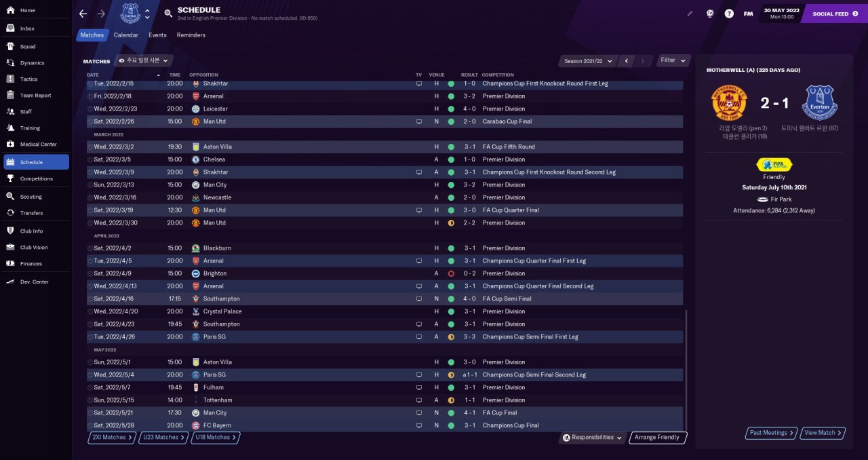Image resolution: width=868 pixels, height=460 pixels.
Task: Click the View Match button
Action: [823, 433]
